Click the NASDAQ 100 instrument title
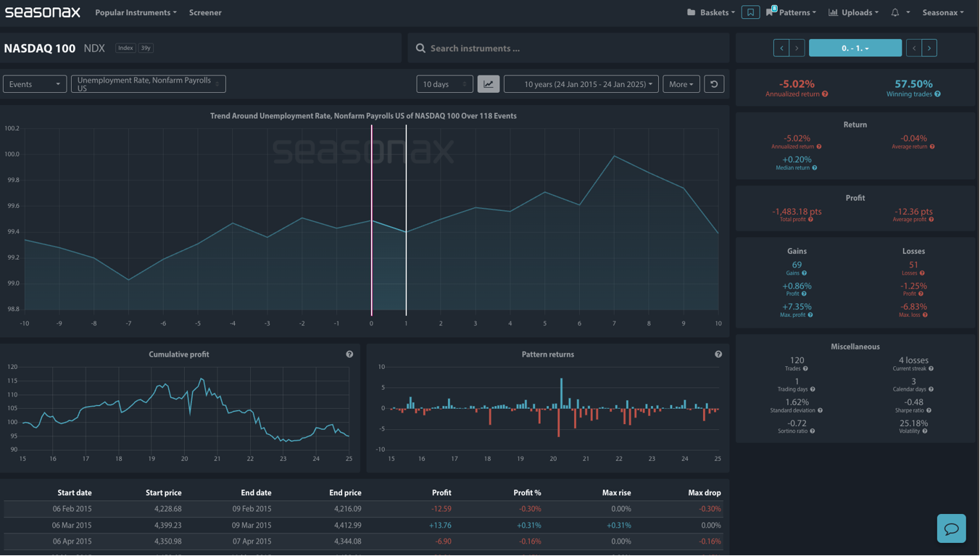 pos(39,49)
